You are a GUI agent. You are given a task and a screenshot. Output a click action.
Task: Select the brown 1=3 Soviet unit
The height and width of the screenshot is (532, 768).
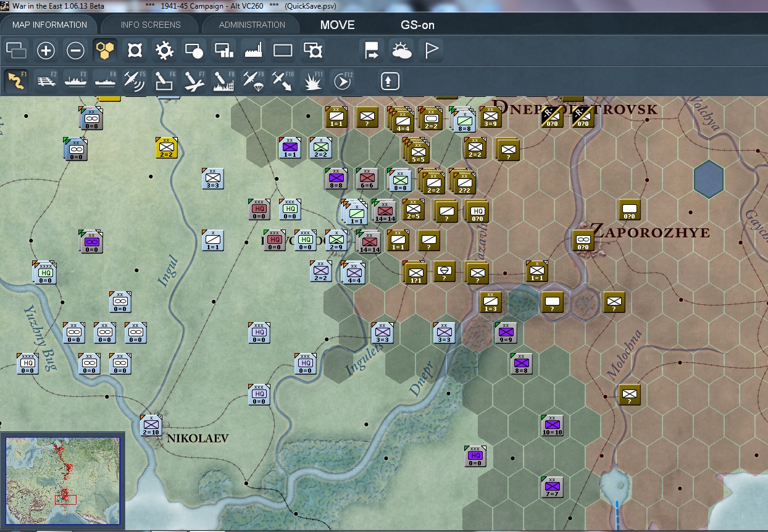[490, 302]
